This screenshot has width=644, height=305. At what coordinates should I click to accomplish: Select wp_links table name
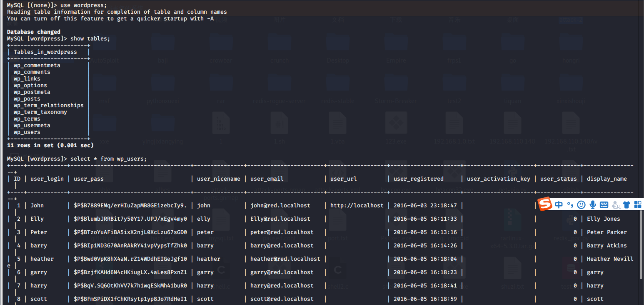pyautogui.click(x=27, y=78)
